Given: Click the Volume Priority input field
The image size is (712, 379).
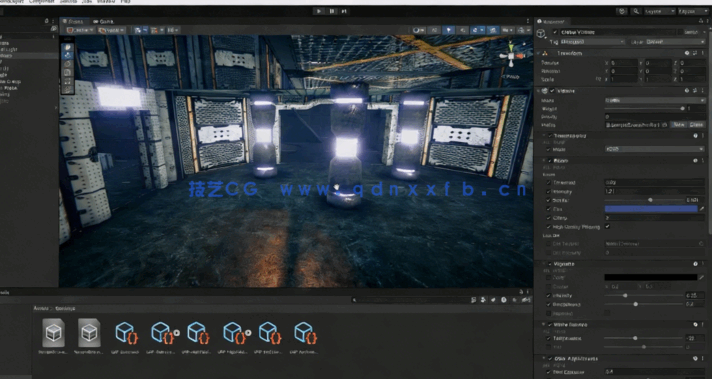Looking at the screenshot, I should coord(655,117).
